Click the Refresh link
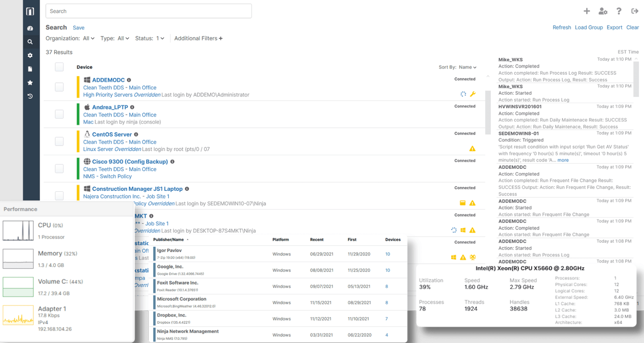The height and width of the screenshot is (343, 644). [x=561, y=27]
